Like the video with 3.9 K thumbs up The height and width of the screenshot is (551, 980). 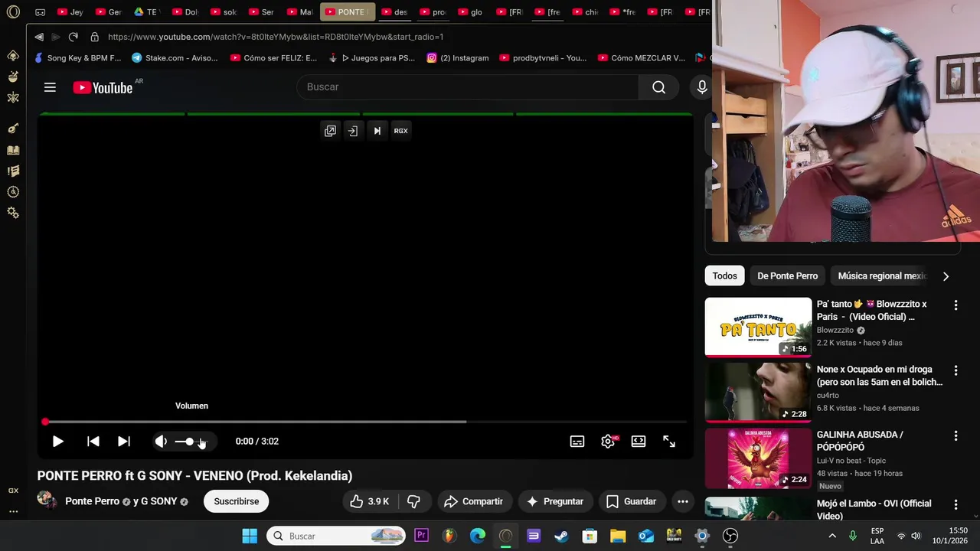pyautogui.click(x=370, y=501)
